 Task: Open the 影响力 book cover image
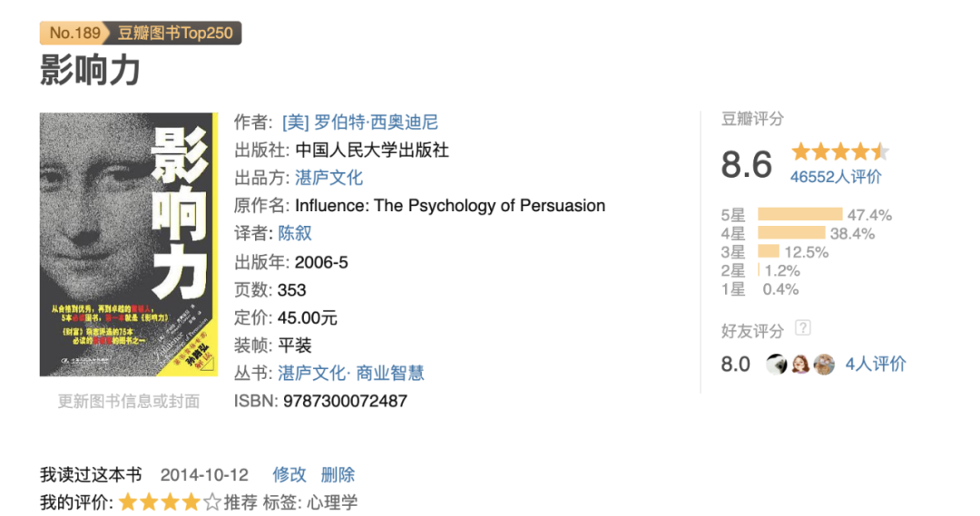point(129,244)
